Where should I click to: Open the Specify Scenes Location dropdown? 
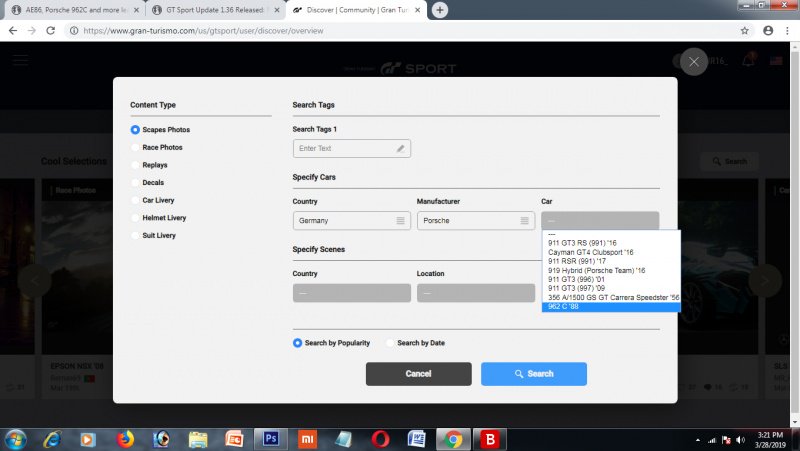point(476,293)
